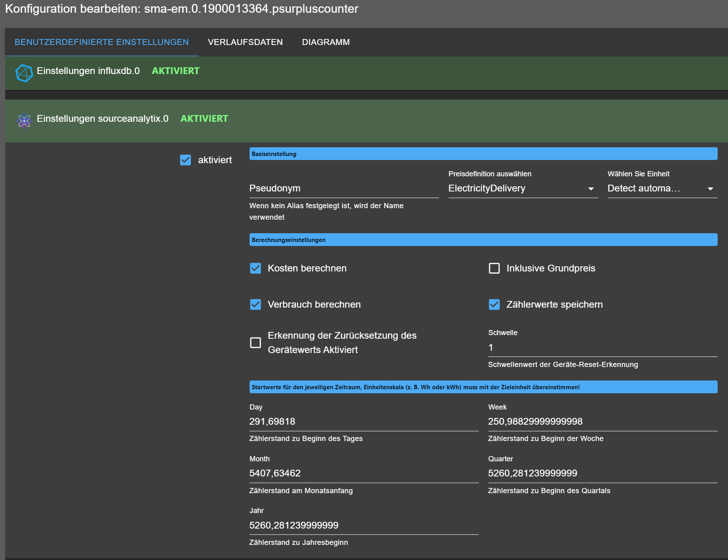This screenshot has height=560, width=728.
Task: Click the Wenn kein Alias festgelegt hint
Action: click(326, 211)
